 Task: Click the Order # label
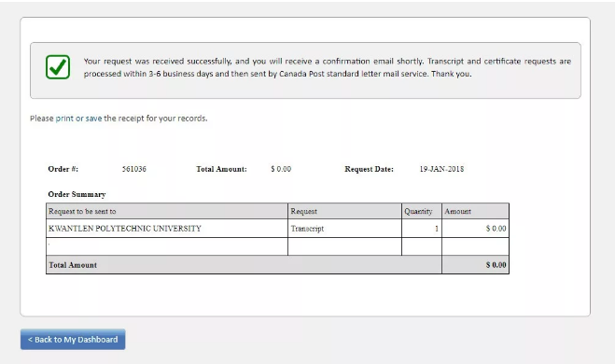pyautogui.click(x=63, y=169)
